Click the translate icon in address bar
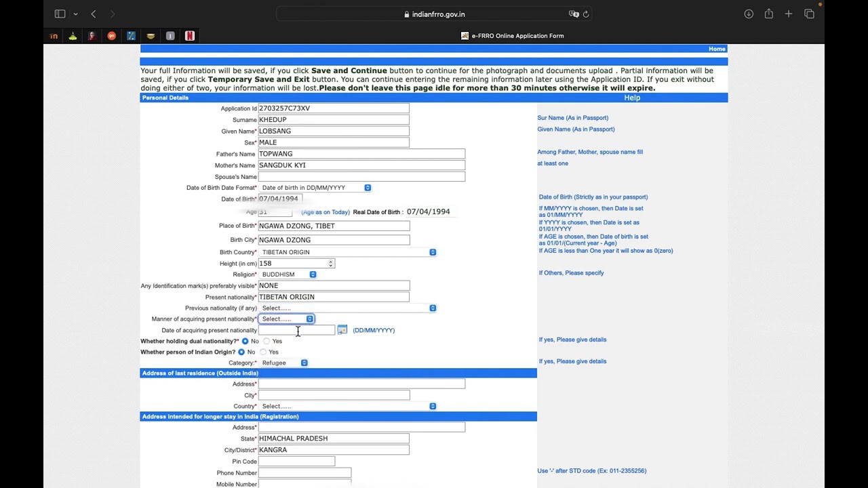This screenshot has height=488, width=868. [x=574, y=14]
